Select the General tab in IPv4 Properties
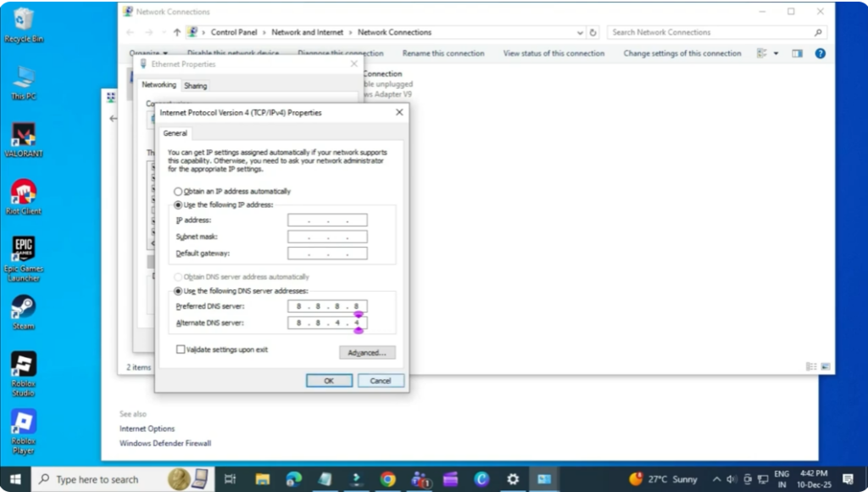868x492 pixels. click(175, 132)
